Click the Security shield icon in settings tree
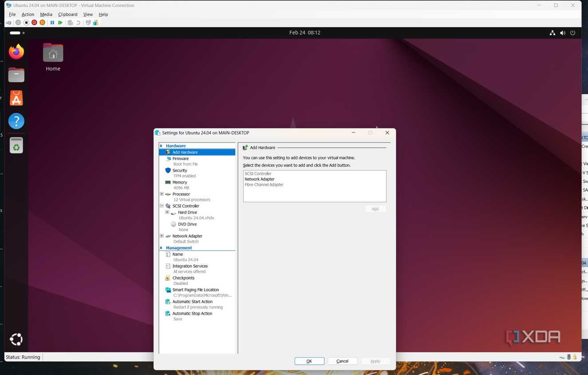588x375 pixels. pyautogui.click(x=168, y=171)
